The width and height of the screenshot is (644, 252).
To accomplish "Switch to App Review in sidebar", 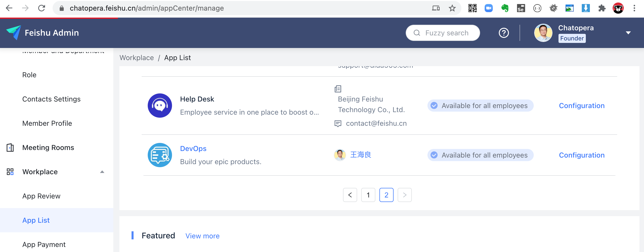I will point(41,196).
